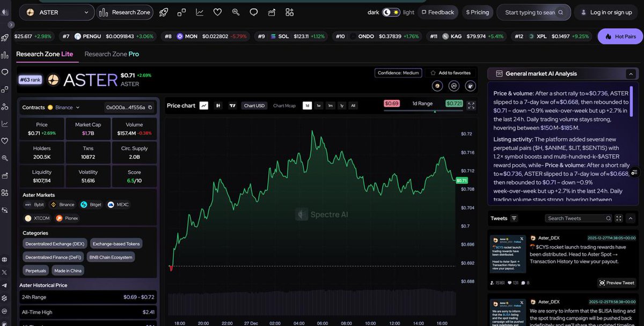644x326 pixels.
Task: Switch chart to Chart USD
Action: [254, 106]
